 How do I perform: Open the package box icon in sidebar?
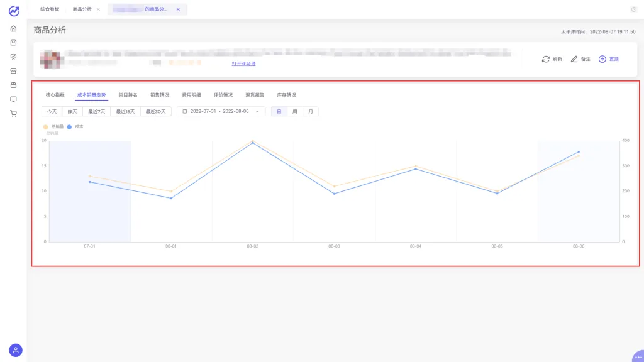click(14, 85)
